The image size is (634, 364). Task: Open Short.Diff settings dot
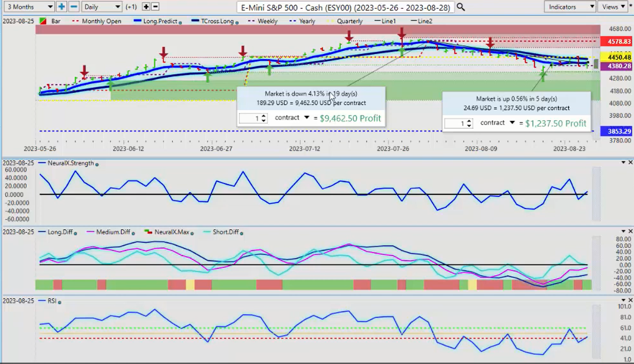pyautogui.click(x=241, y=233)
